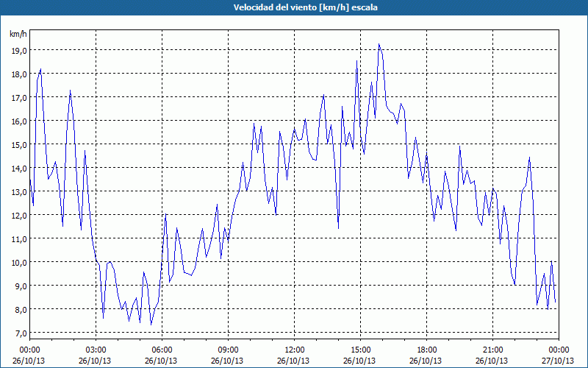Click the 12:00 time label
588x368 pixels.
coord(295,350)
